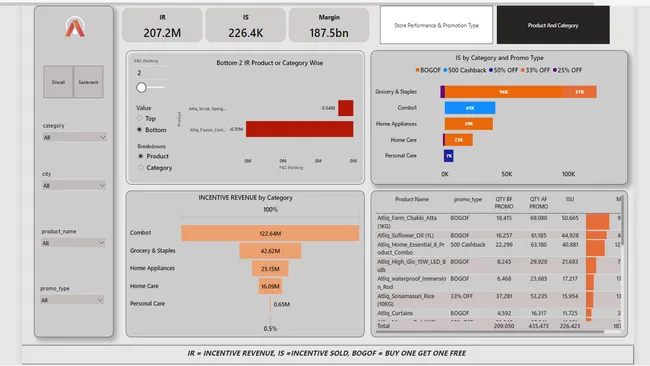Click the Atliq_Home_Essential_8_Product_Combo row name
This screenshot has width=650, height=366.
tap(411, 248)
